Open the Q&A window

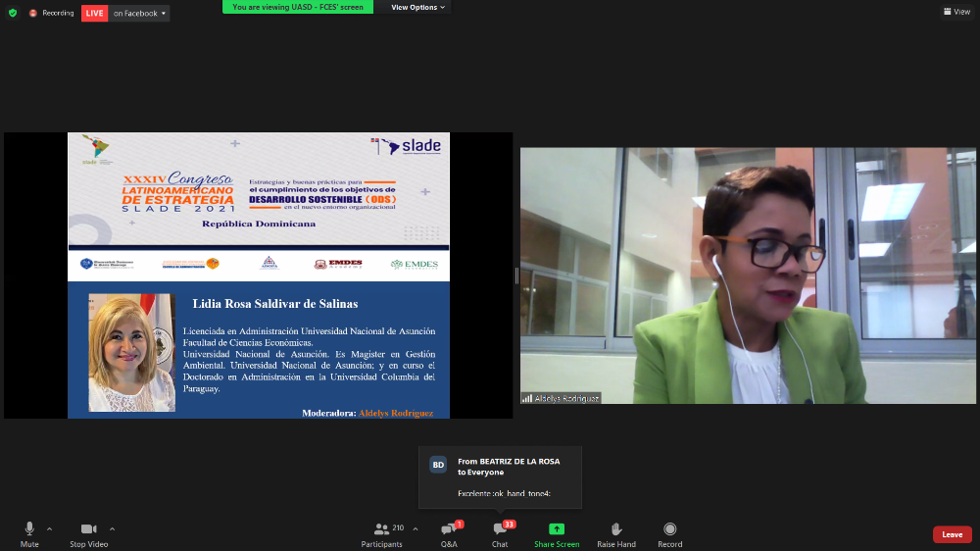tap(449, 533)
